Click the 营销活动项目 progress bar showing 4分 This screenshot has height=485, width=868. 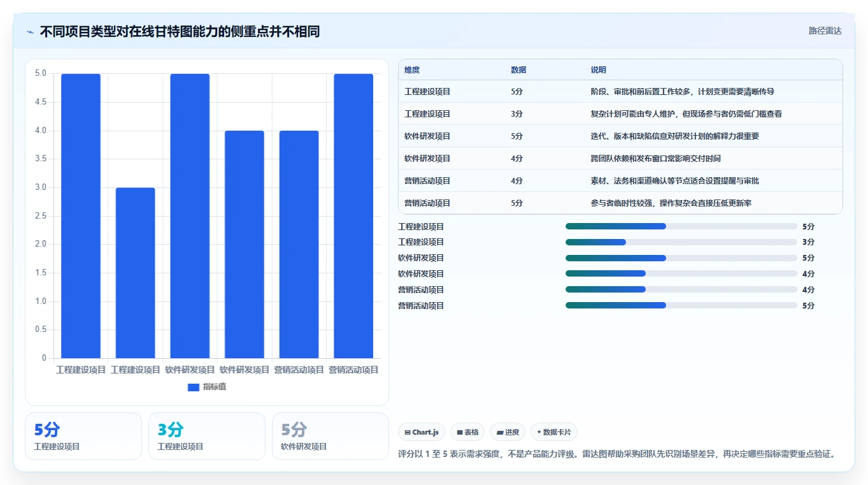point(681,290)
